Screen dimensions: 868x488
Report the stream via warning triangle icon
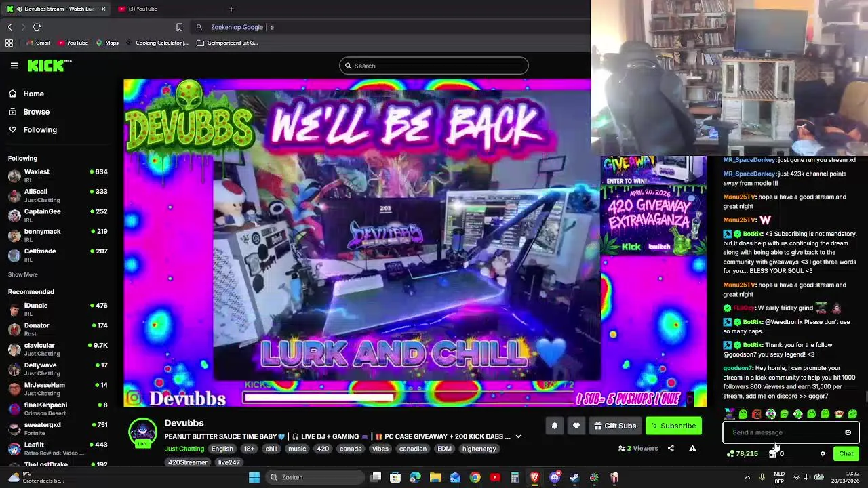(692, 448)
